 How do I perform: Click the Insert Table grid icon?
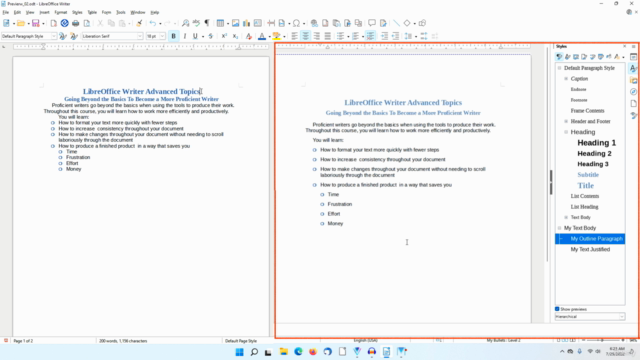point(220,23)
